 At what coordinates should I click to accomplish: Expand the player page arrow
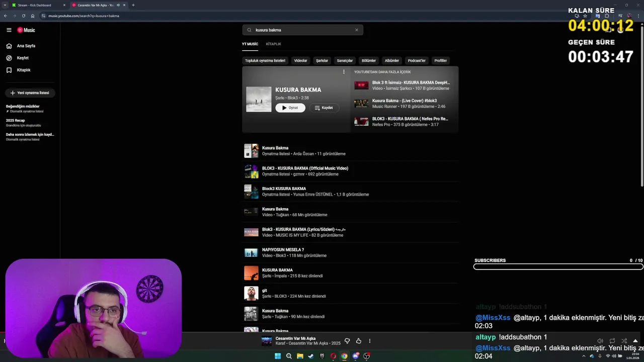pyautogui.click(x=635, y=341)
